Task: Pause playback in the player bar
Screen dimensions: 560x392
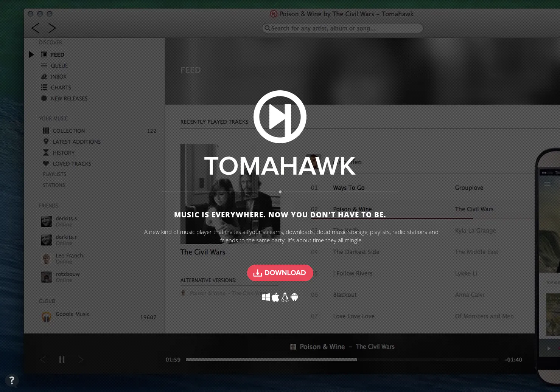Action: (x=62, y=360)
